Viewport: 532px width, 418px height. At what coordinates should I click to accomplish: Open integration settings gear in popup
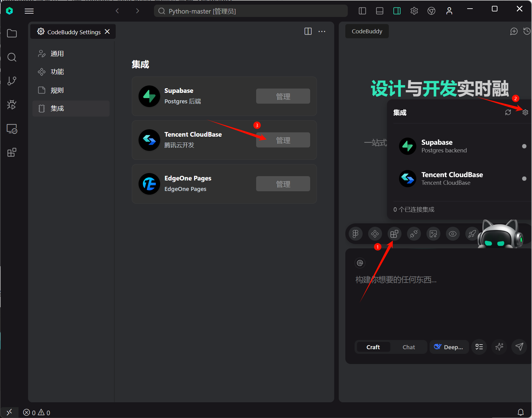click(525, 113)
